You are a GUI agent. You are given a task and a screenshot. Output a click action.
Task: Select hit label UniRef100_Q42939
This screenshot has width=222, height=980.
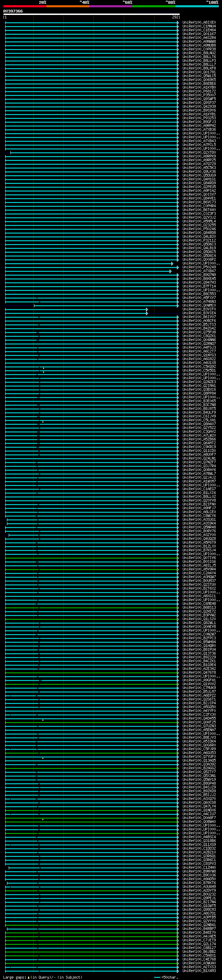[199, 106]
